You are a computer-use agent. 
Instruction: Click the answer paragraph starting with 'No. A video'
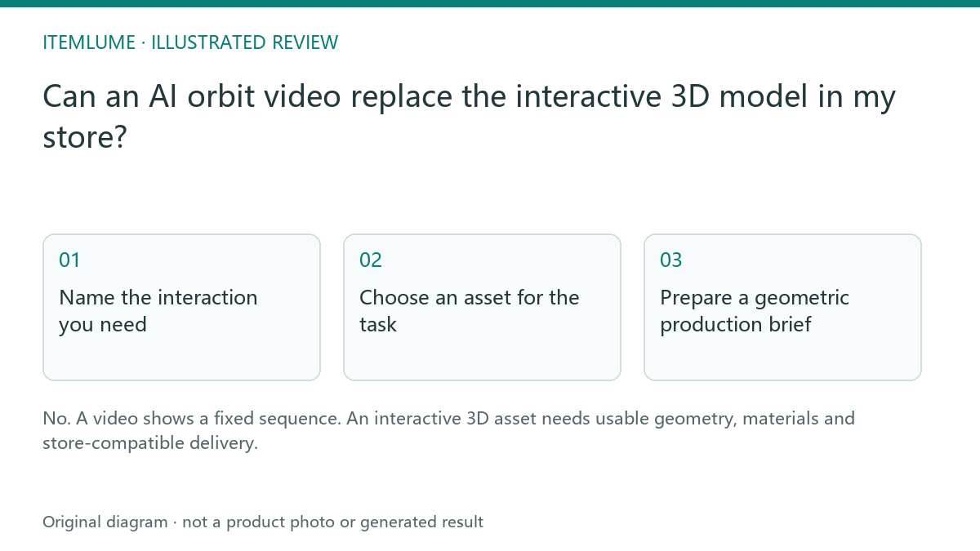click(449, 431)
